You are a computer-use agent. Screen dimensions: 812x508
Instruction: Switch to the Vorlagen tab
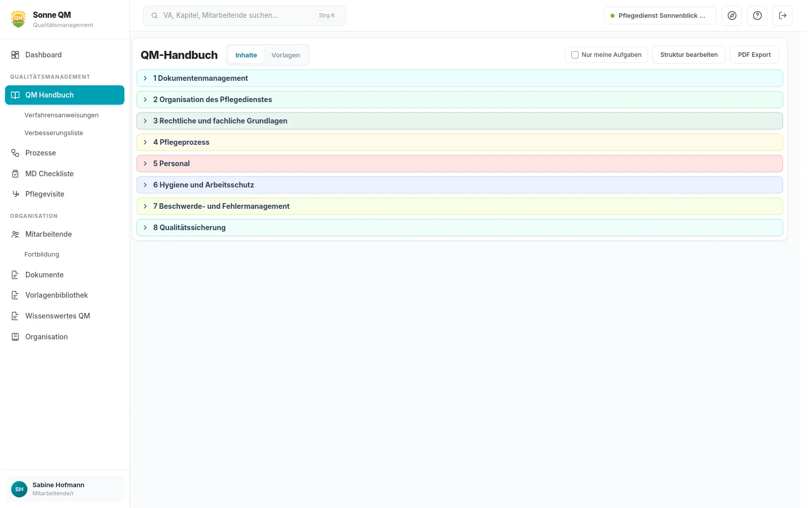pyautogui.click(x=286, y=55)
